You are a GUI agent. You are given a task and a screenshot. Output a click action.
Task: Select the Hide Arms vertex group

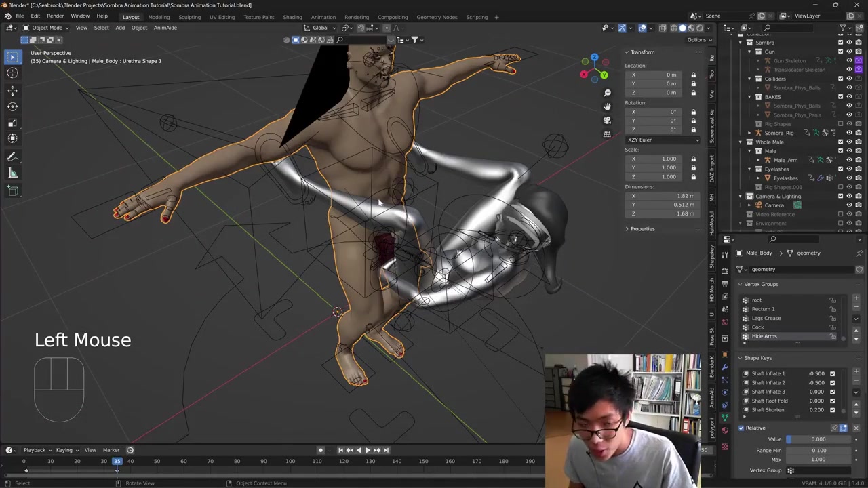pyautogui.click(x=764, y=336)
